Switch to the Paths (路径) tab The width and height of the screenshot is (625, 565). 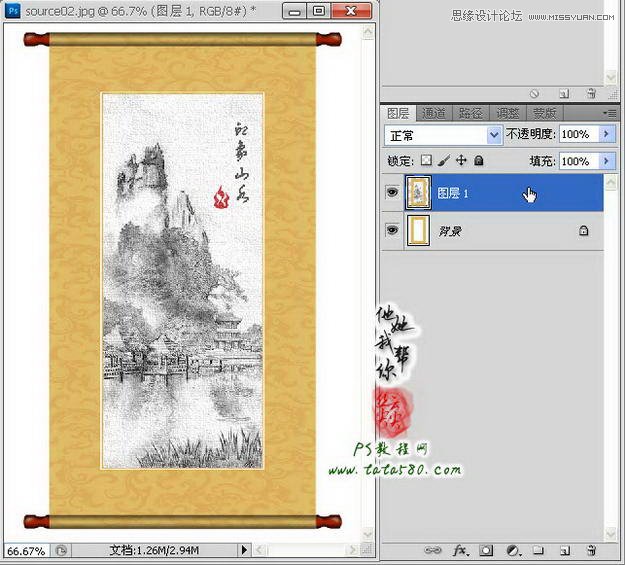(x=471, y=113)
